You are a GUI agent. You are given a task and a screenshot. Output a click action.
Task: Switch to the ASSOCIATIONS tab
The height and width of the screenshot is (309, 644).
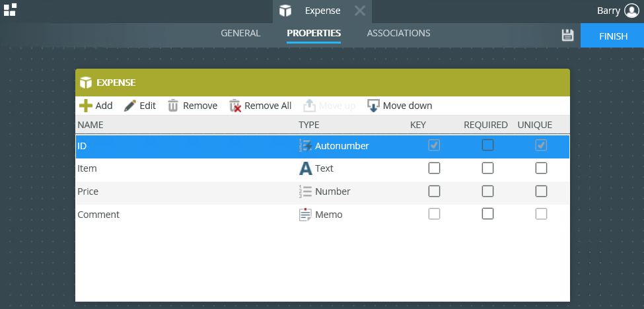coord(398,33)
